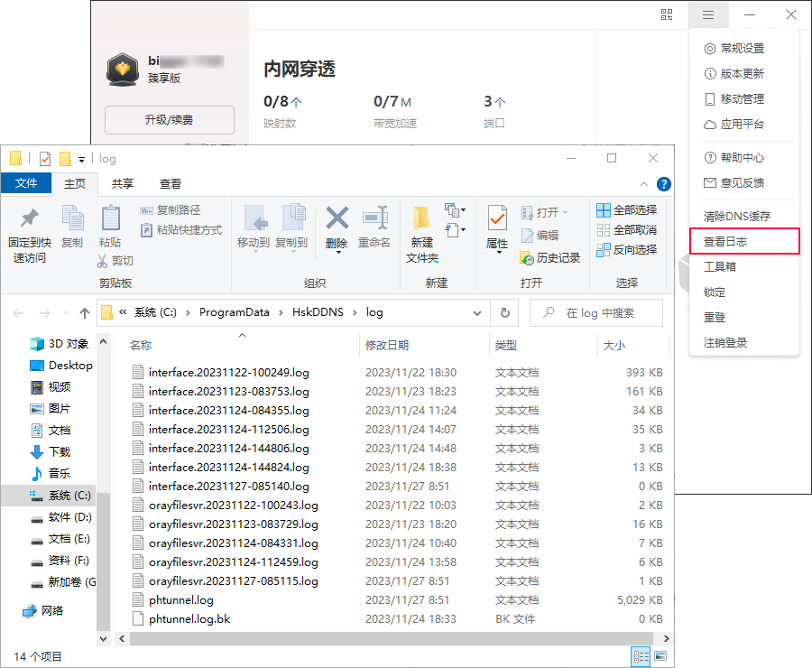Click the Explorer help question mark icon
812x668 pixels.
[x=663, y=184]
